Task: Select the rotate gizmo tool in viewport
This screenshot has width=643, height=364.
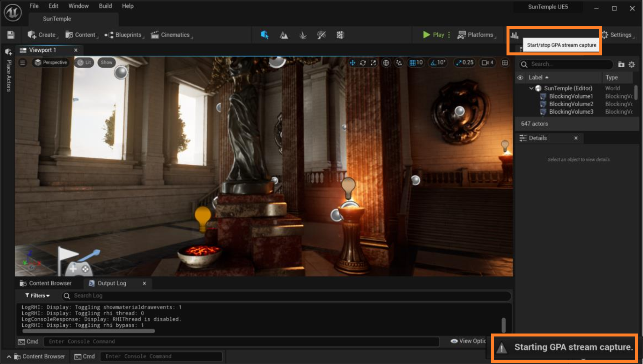Action: 363,63
